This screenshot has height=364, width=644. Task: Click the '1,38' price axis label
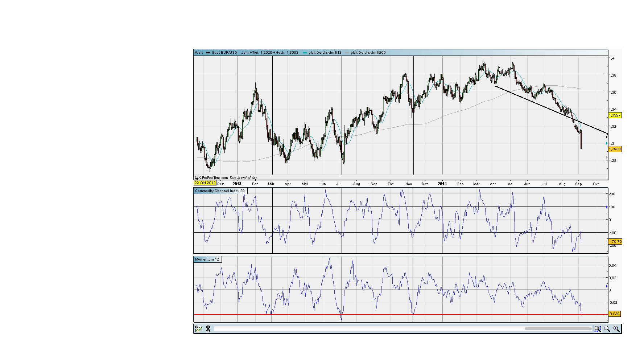613,75
